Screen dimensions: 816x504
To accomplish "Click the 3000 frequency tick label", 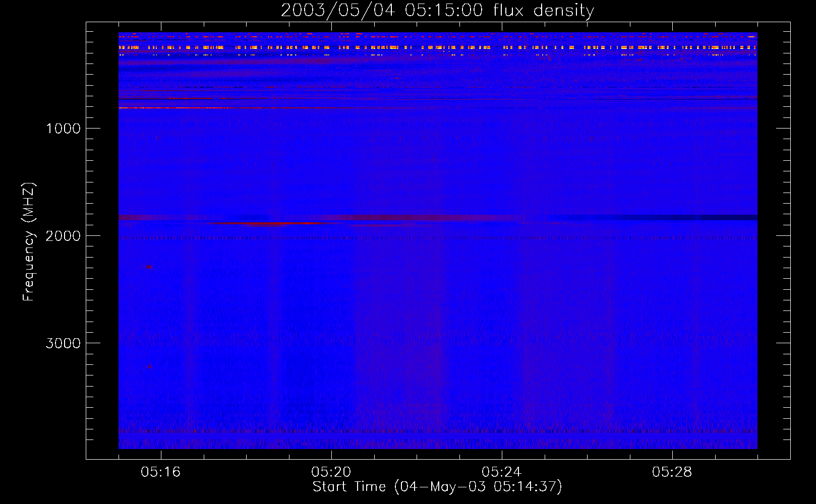I will [x=63, y=343].
